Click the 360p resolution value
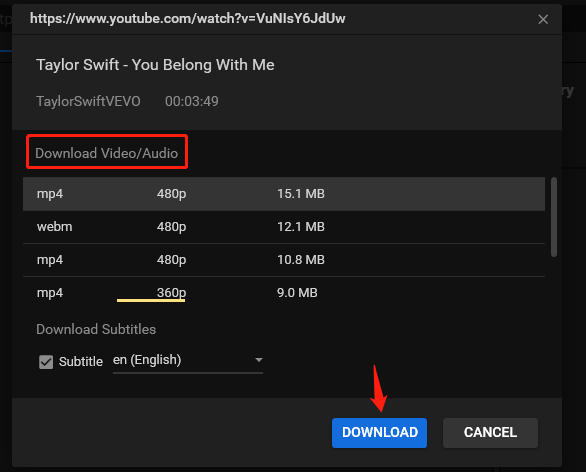This screenshot has height=472, width=586. click(x=172, y=293)
